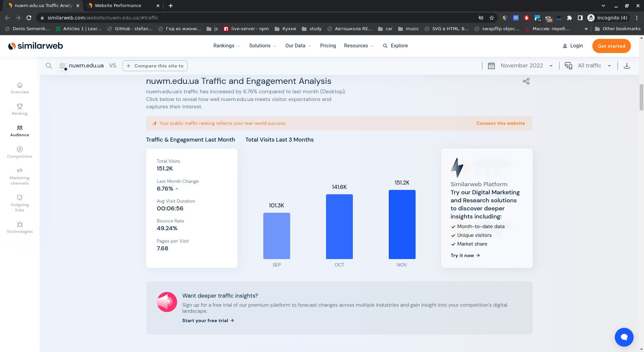Open Marketing channels in sidebar
This screenshot has width=644, height=352.
pyautogui.click(x=19, y=177)
